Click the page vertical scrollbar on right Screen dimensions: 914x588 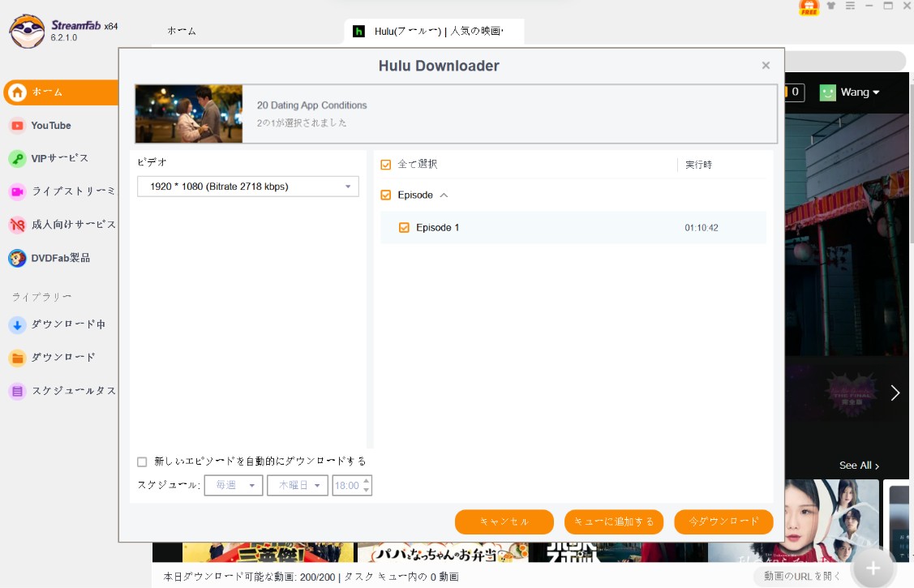[911, 163]
